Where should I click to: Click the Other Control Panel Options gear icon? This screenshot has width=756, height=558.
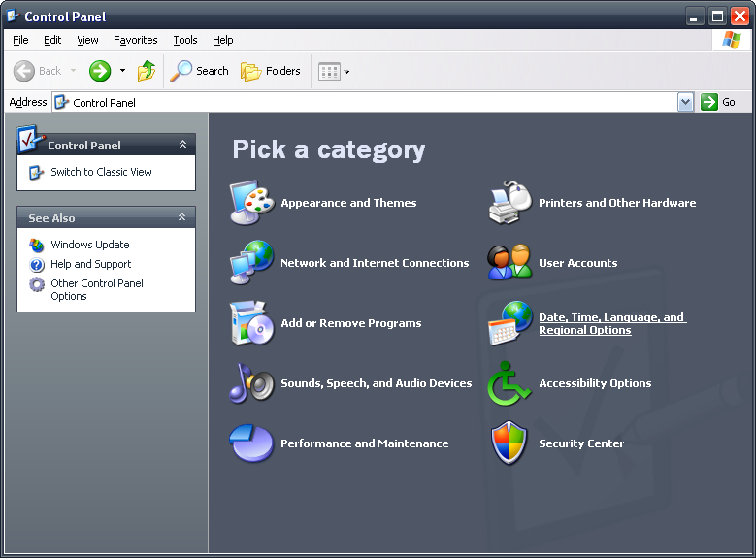[37, 284]
